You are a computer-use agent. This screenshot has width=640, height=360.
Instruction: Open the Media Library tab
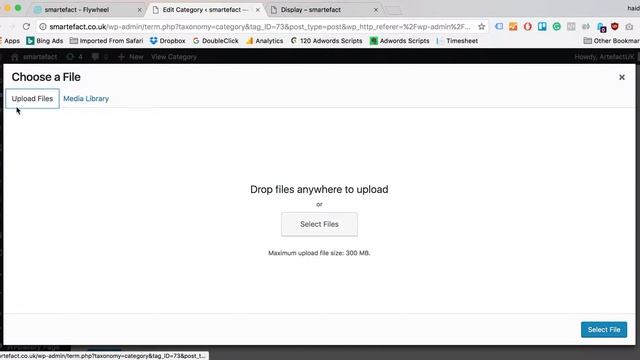86,99
